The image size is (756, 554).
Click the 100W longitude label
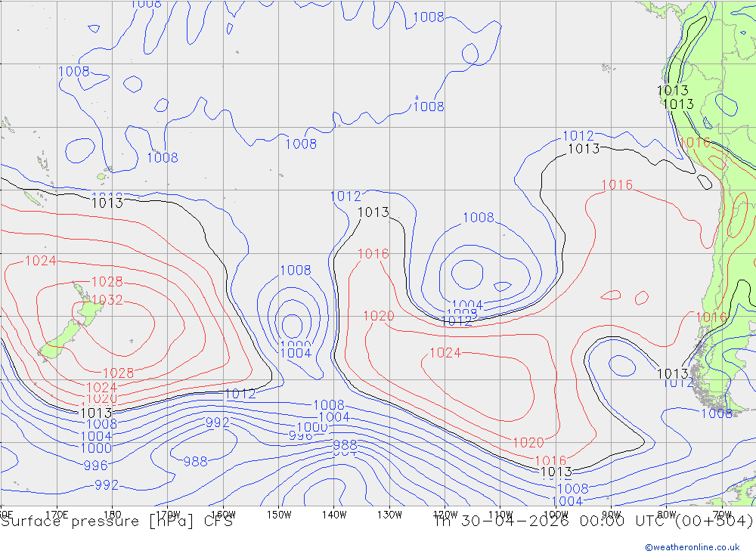tap(556, 515)
